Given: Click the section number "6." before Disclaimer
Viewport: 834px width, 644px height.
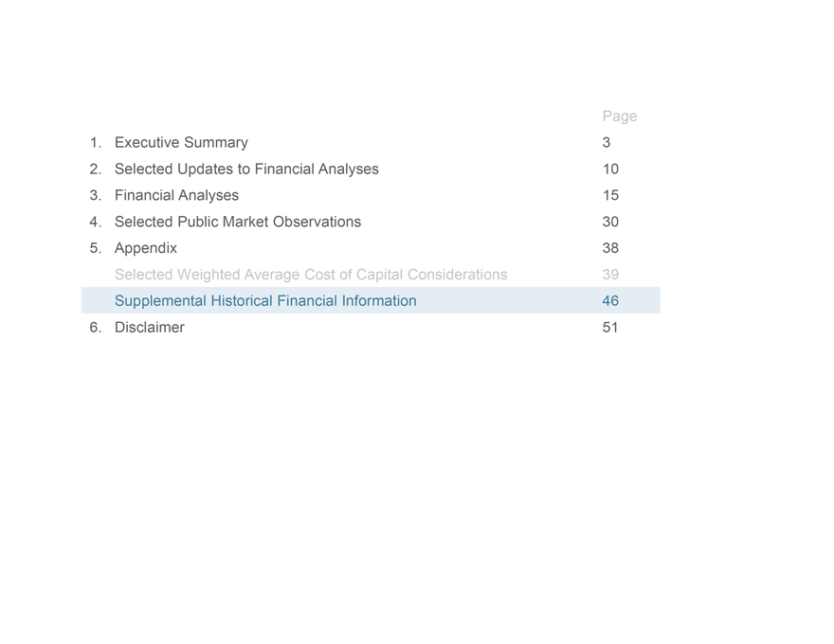Looking at the screenshot, I should click(x=96, y=328).
